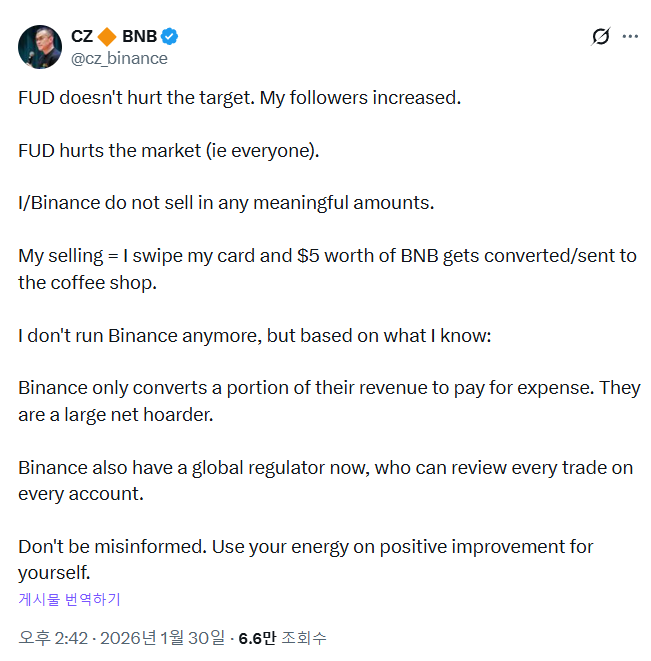The width and height of the screenshot is (651, 661).
Task: Click the line 'FUD doesn't hurt the target'
Action: click(240, 99)
